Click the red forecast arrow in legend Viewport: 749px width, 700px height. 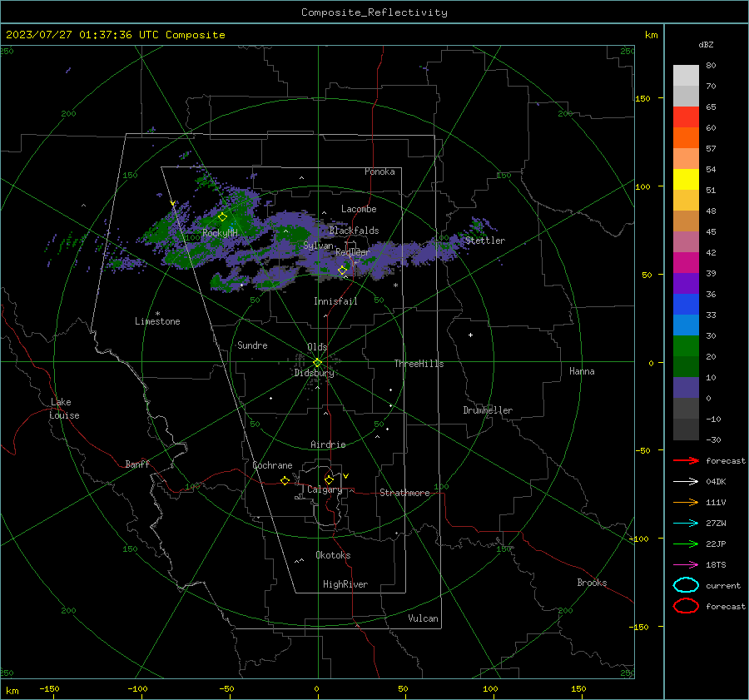[686, 460]
